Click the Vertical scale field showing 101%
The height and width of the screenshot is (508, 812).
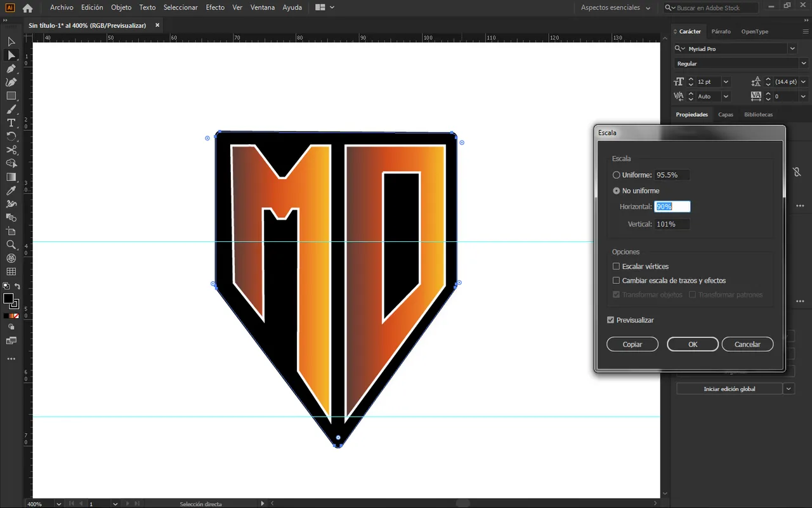click(672, 224)
